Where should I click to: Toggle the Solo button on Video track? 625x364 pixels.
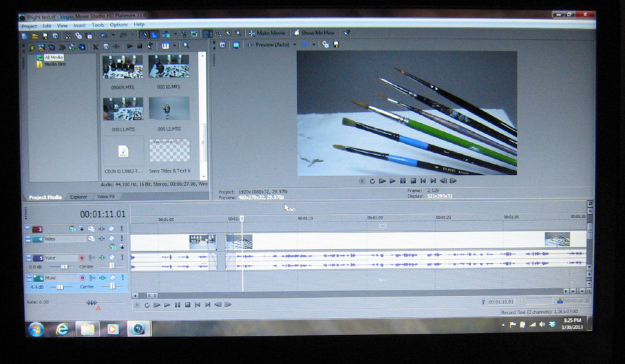pos(122,239)
